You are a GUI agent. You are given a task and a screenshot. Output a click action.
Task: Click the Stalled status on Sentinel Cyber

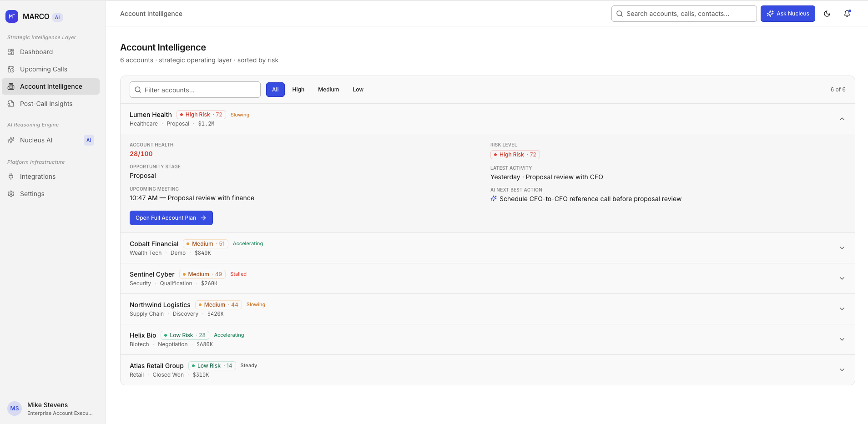(238, 274)
